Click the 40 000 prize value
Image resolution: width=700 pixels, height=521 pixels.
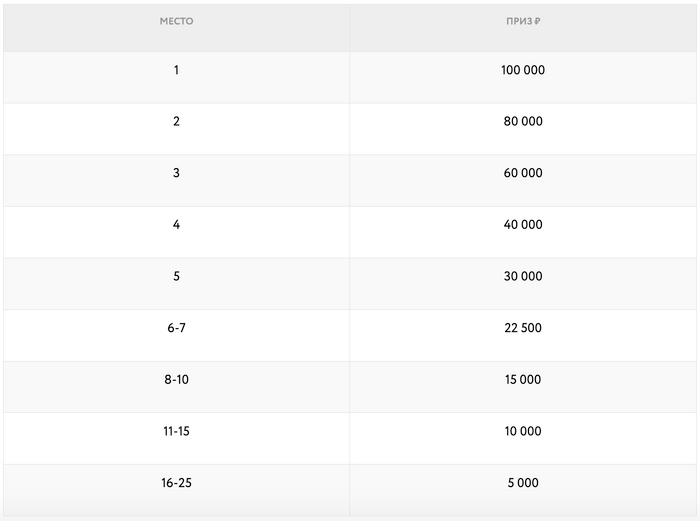(x=522, y=225)
